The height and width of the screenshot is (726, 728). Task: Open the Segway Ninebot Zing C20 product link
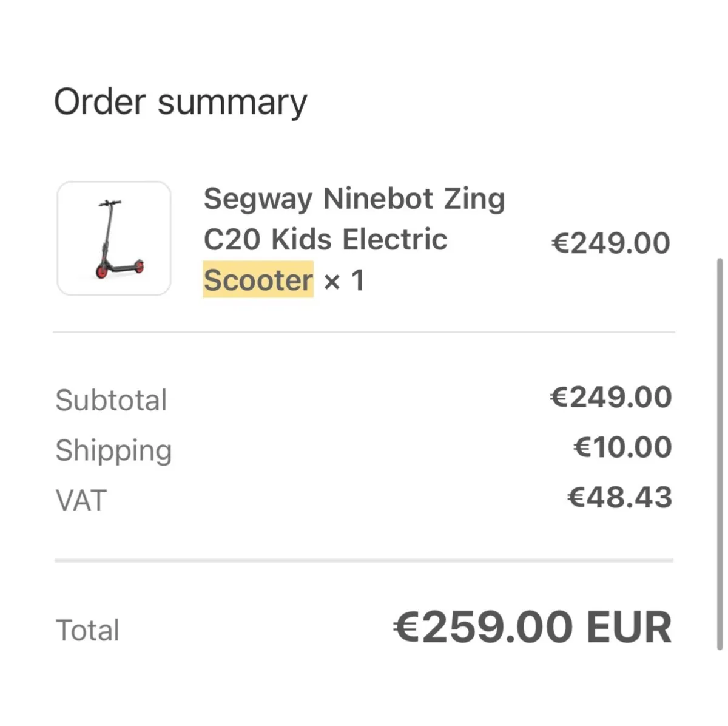coord(354,198)
